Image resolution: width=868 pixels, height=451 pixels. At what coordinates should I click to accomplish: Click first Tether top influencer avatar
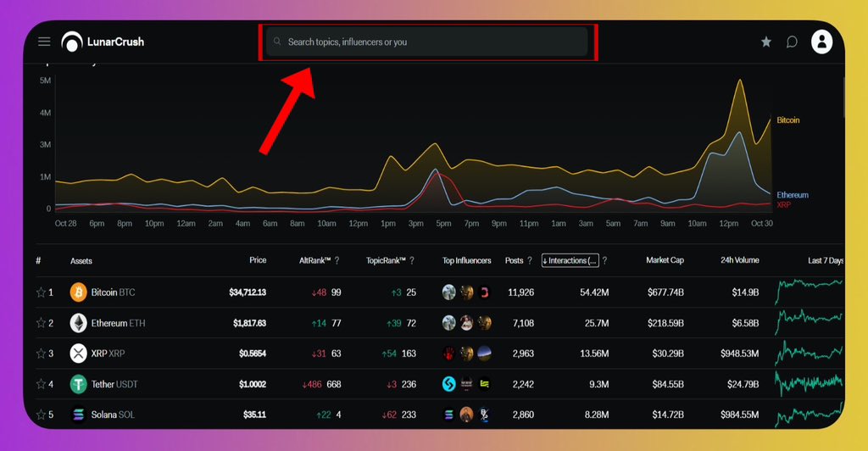[x=449, y=383]
